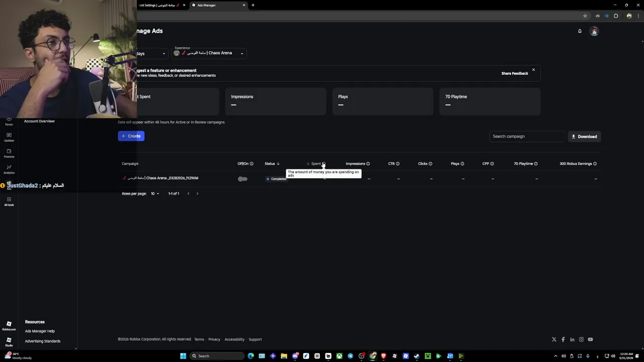Go to next page of campaigns
Image resolution: width=644 pixels, height=362 pixels.
click(197, 194)
